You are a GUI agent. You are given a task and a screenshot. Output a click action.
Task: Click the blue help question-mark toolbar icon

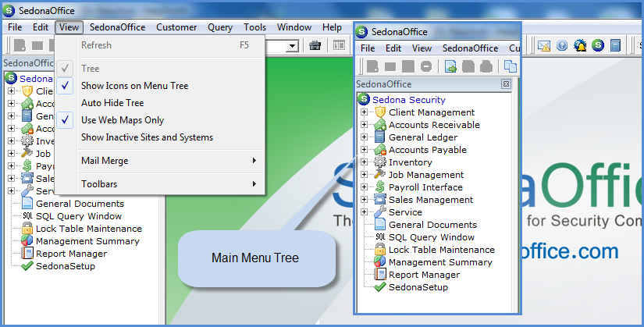point(562,45)
